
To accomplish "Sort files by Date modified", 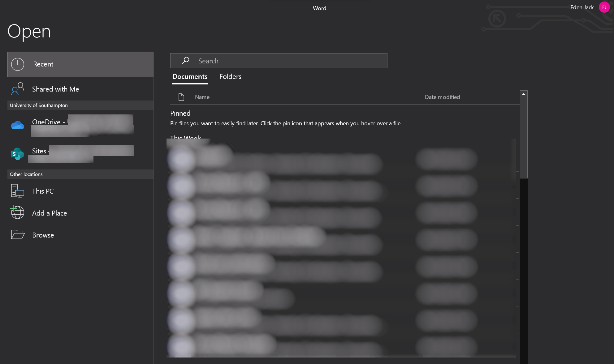I will 443,97.
